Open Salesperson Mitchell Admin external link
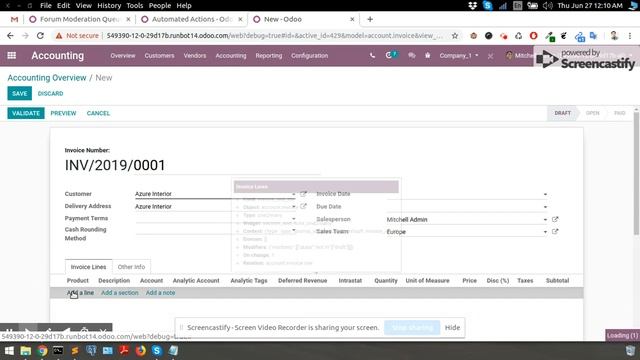The height and width of the screenshot is (360, 640). [555, 219]
